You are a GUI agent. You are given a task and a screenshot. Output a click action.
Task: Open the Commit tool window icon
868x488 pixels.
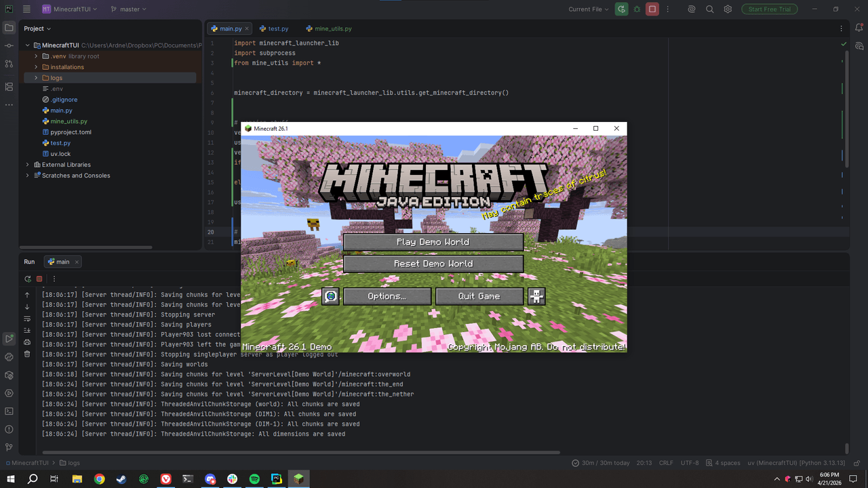(9, 45)
